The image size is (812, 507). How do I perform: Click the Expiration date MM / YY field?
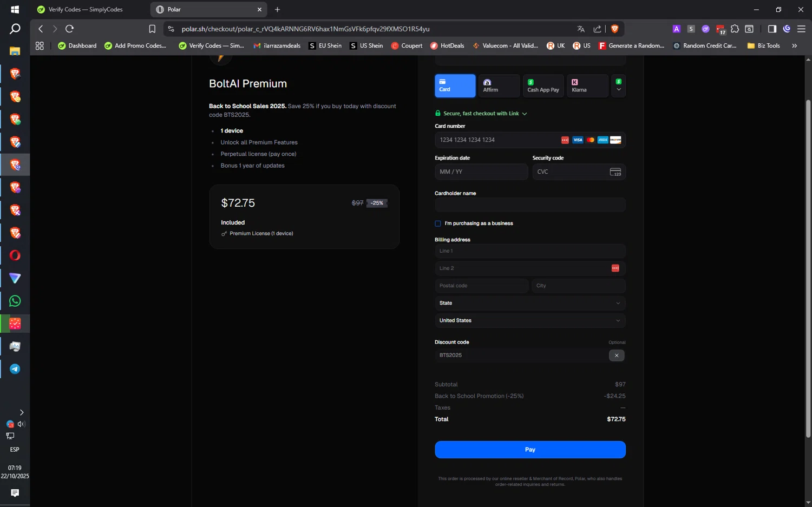[481, 172]
